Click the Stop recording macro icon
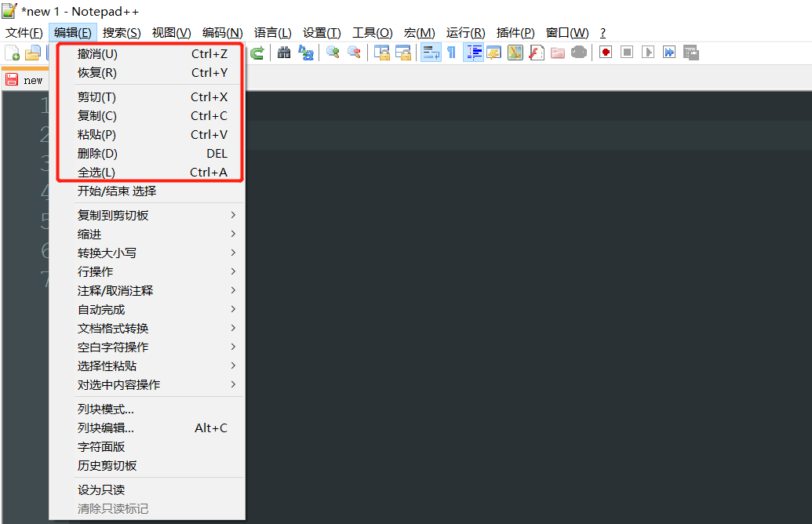 click(627, 53)
